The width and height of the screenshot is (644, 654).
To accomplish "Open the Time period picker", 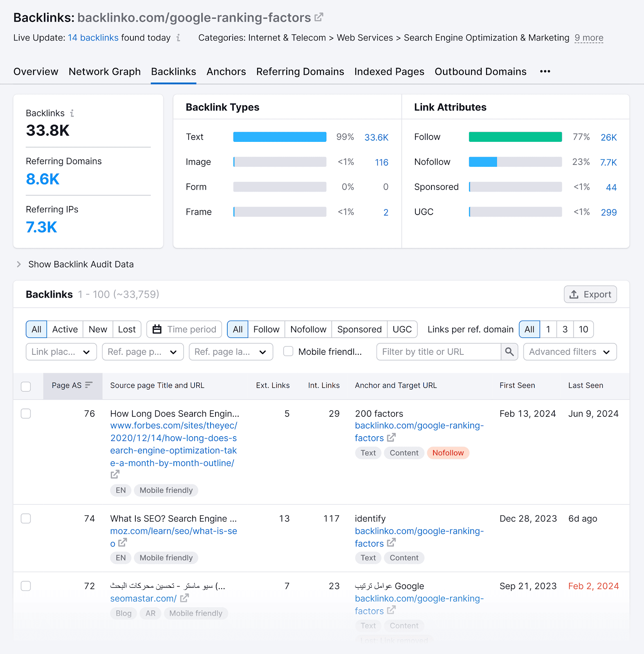I will click(x=184, y=329).
